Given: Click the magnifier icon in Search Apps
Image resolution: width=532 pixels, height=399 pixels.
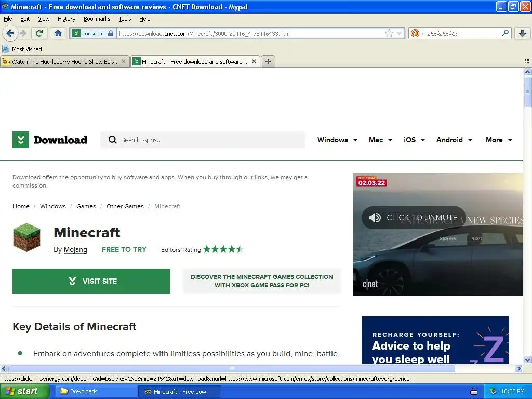Looking at the screenshot, I should [x=112, y=140].
